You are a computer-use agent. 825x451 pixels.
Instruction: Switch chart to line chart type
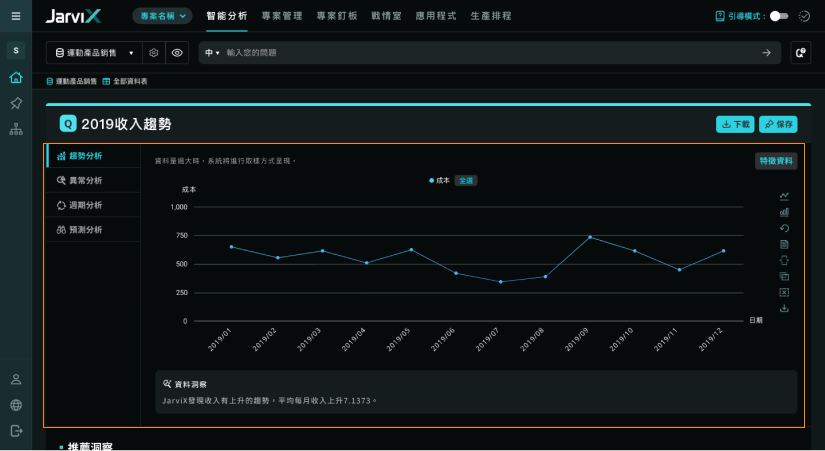point(784,196)
